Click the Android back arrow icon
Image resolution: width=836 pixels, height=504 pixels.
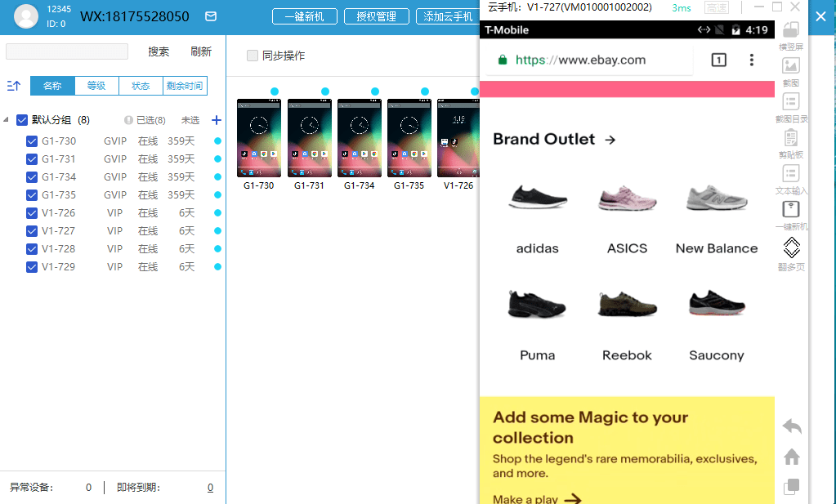click(x=792, y=426)
